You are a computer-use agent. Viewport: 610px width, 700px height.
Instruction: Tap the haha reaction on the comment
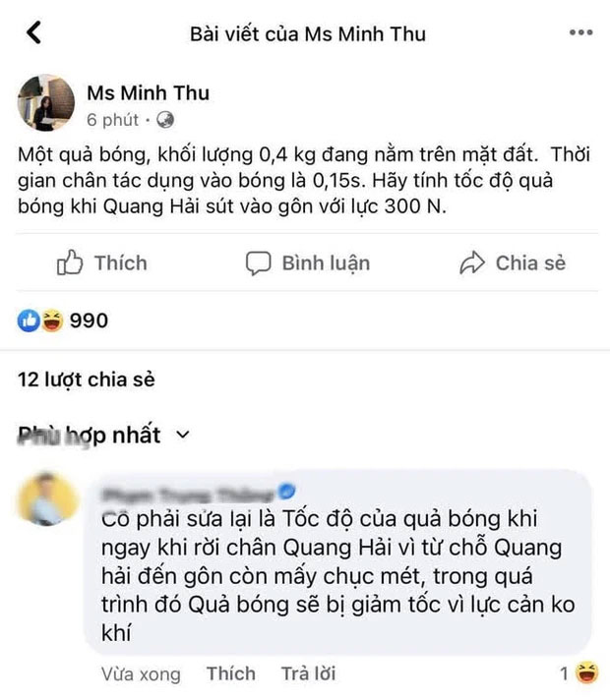[588, 673]
